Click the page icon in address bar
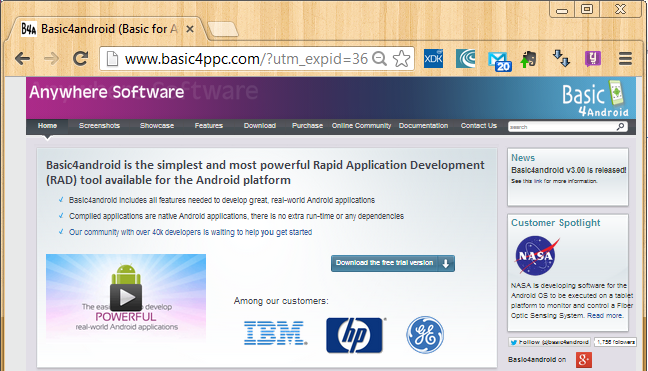Image resolution: width=648 pixels, height=371 pixels. coord(112,59)
